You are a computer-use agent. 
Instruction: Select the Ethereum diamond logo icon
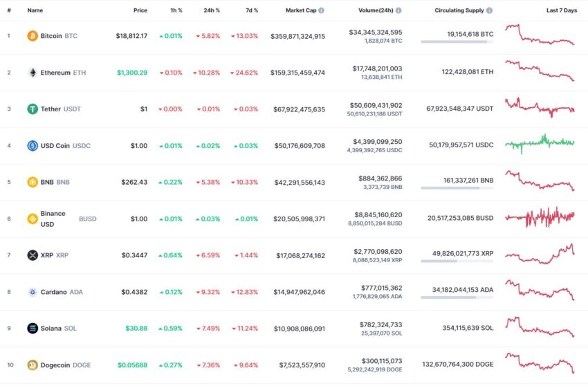coord(33,73)
